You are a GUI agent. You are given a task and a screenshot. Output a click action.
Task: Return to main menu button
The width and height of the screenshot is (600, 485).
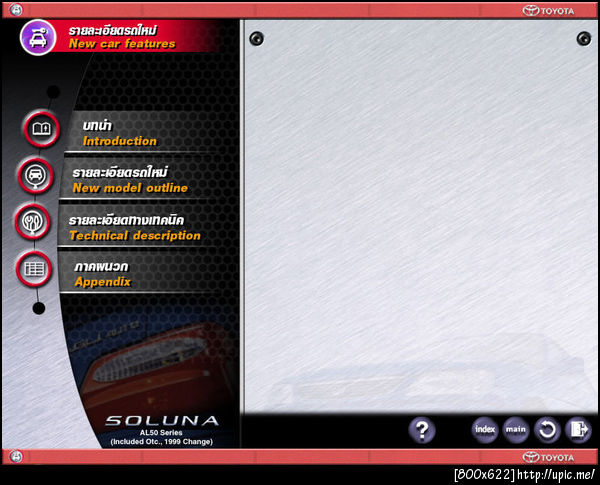pyautogui.click(x=515, y=429)
